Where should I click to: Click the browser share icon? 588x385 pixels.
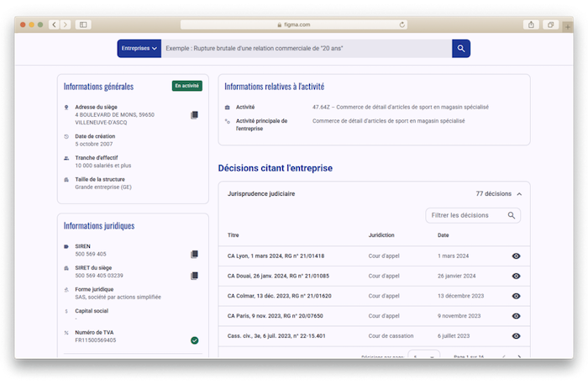[531, 24]
